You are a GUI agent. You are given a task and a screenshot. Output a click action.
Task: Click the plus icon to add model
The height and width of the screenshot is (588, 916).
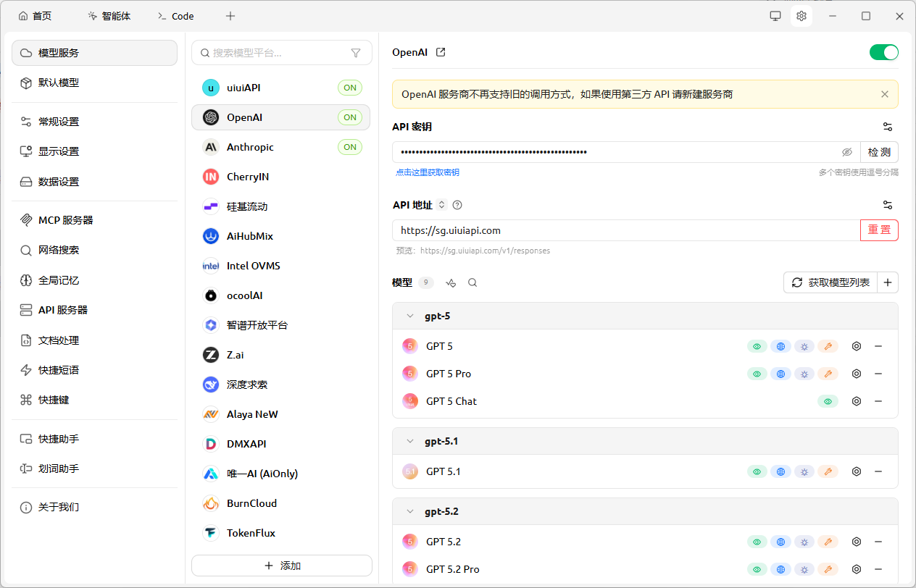tap(888, 282)
